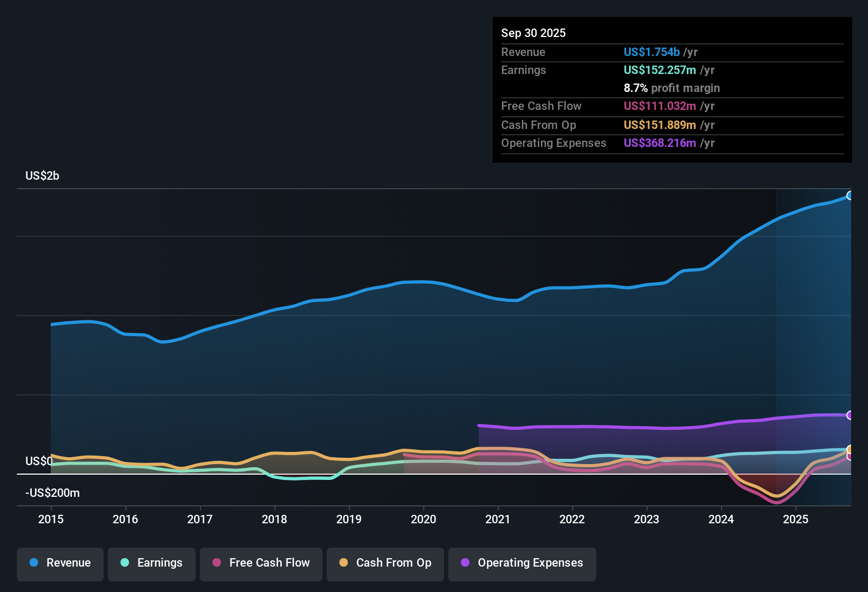
Task: Click the 2024 dip in the Free Cash Flow line
Action: pyautogui.click(x=776, y=502)
